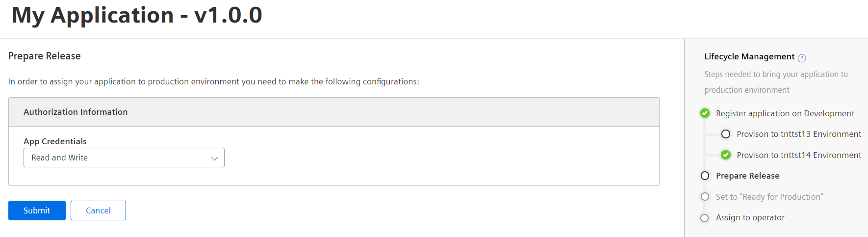868x237 pixels.
Task: Click circle marker beside Set to Ready for Production
Action: (705, 197)
